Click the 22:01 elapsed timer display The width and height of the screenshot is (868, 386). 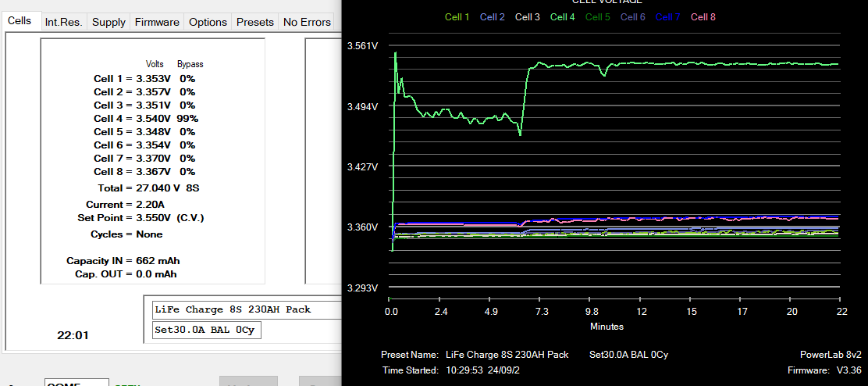(x=73, y=335)
